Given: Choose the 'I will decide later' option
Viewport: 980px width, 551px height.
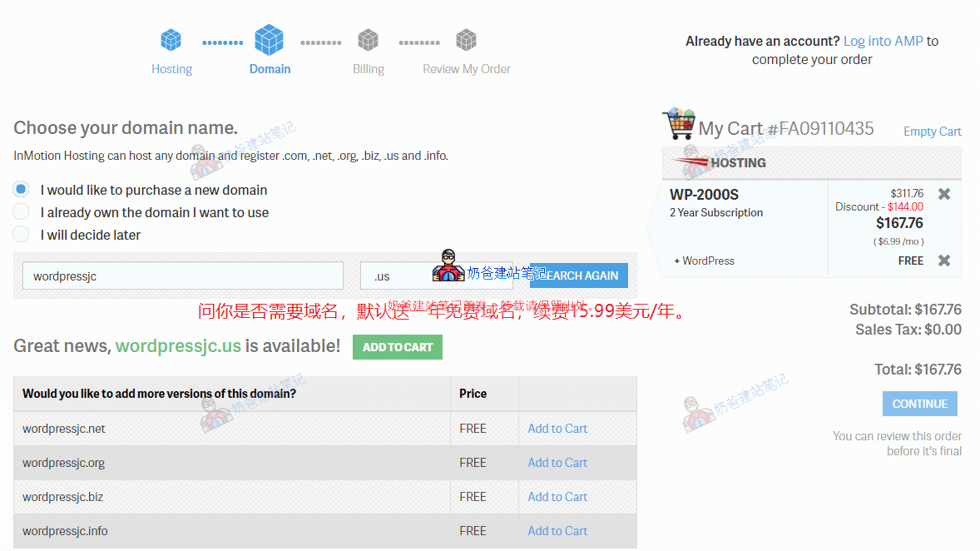Looking at the screenshot, I should click(20, 234).
